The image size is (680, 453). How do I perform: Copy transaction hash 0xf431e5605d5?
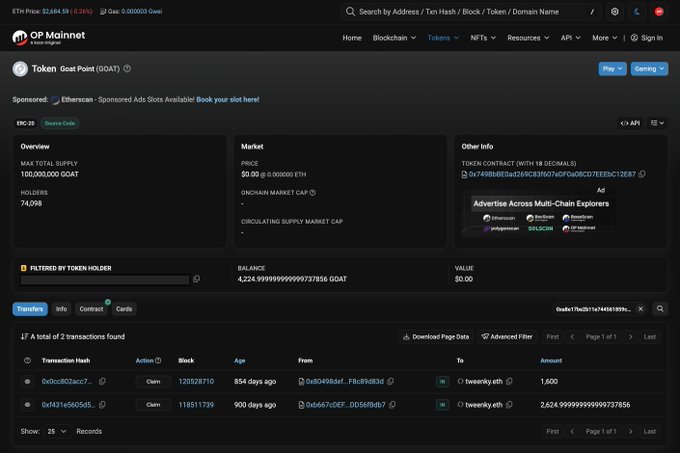[x=102, y=405]
